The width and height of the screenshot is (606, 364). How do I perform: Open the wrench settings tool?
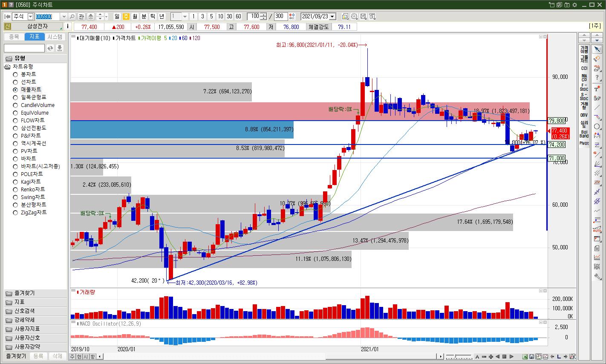click(597, 276)
